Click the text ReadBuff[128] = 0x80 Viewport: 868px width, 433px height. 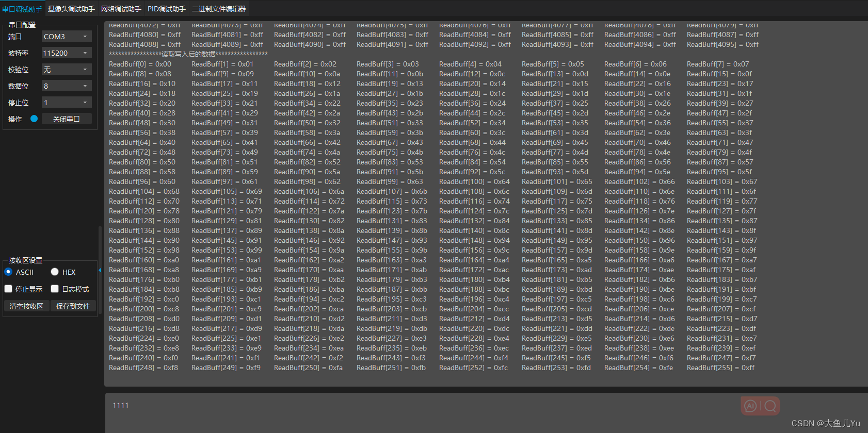point(144,221)
